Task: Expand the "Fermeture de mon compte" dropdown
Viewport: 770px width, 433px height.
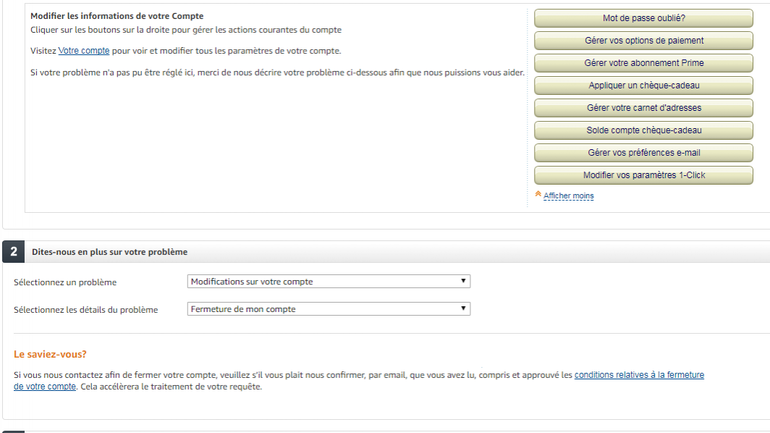Action: point(329,309)
